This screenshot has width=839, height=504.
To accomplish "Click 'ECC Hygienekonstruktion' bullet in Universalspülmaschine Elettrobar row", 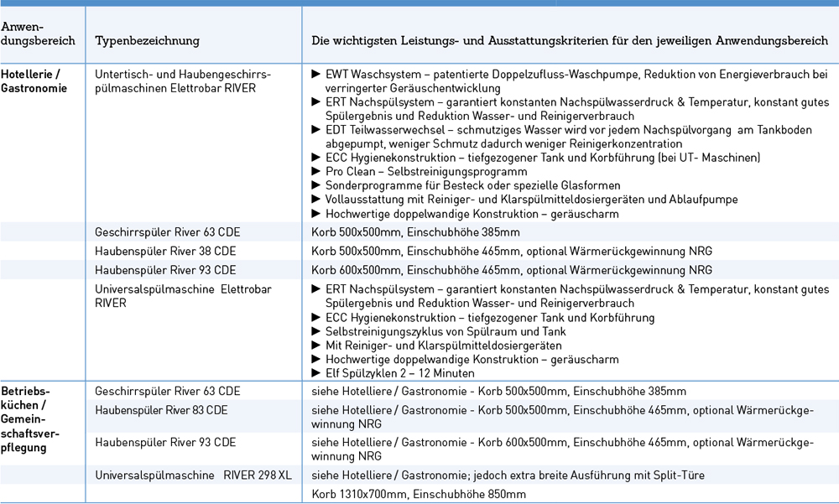I will pyautogui.click(x=490, y=318).
